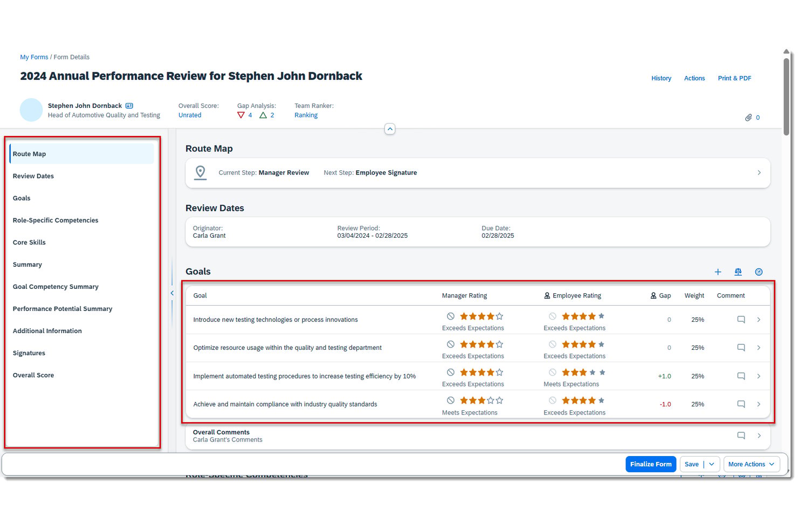Image resolution: width=798 pixels, height=532 pixels.
Task: Expand Optimize resource usage goal details
Action: (759, 348)
